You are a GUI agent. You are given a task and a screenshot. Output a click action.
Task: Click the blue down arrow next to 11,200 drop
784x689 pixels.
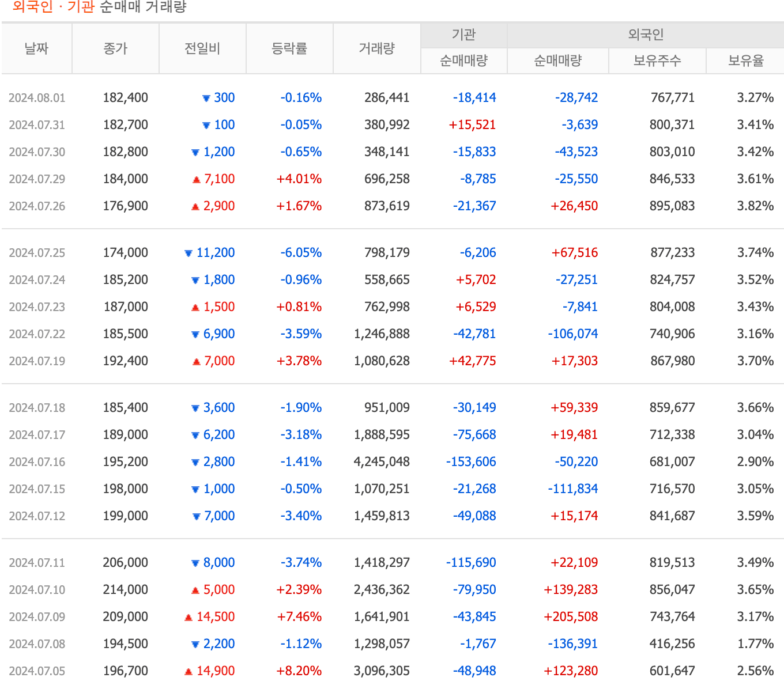pos(187,252)
